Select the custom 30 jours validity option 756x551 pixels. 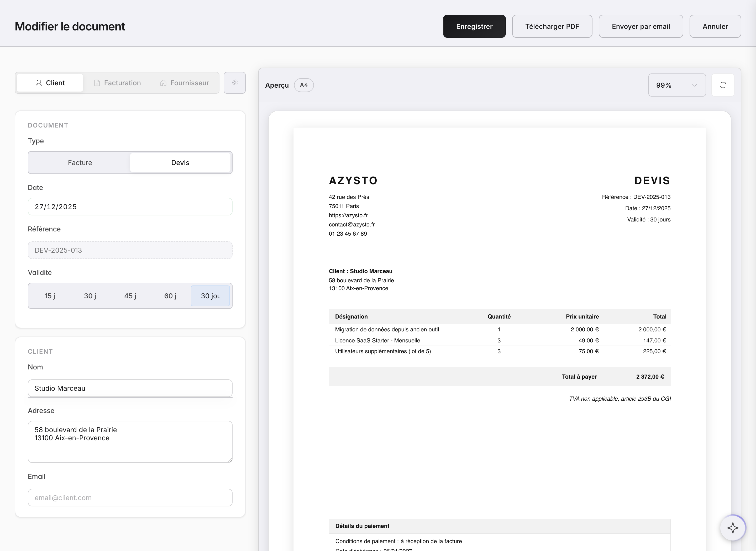(x=211, y=296)
